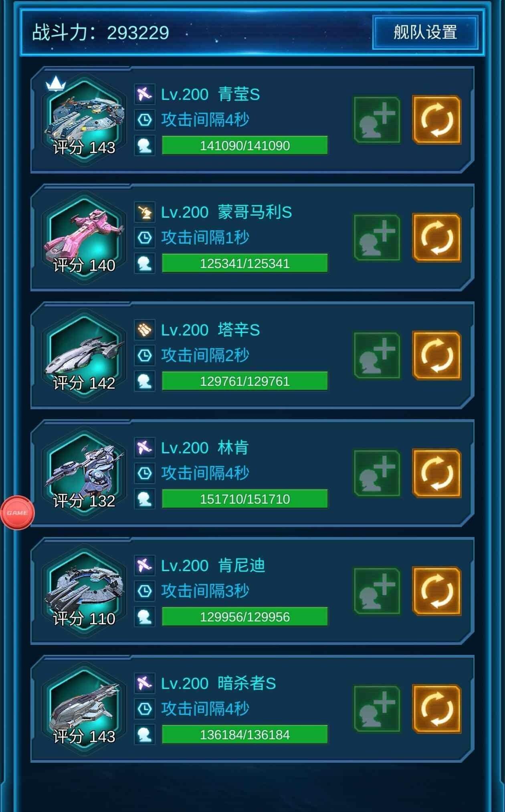
Task: Tap the green add-crew icon for 青莹S
Action: 377,120
